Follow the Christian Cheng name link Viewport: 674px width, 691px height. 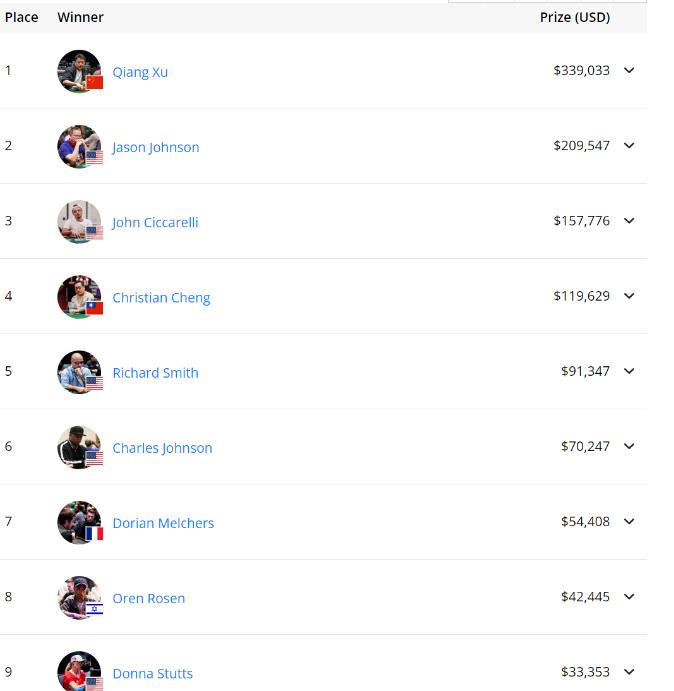tap(161, 298)
